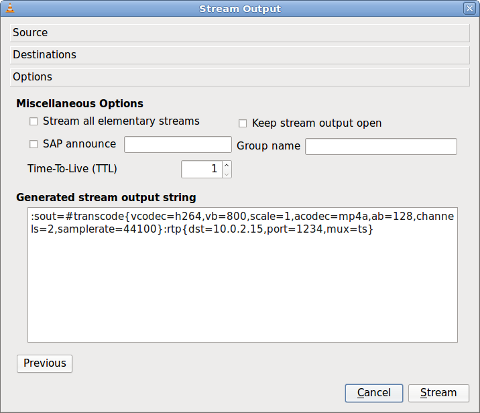Image resolution: width=480 pixels, height=413 pixels.
Task: Go back with the Previous button
Action: click(45, 363)
